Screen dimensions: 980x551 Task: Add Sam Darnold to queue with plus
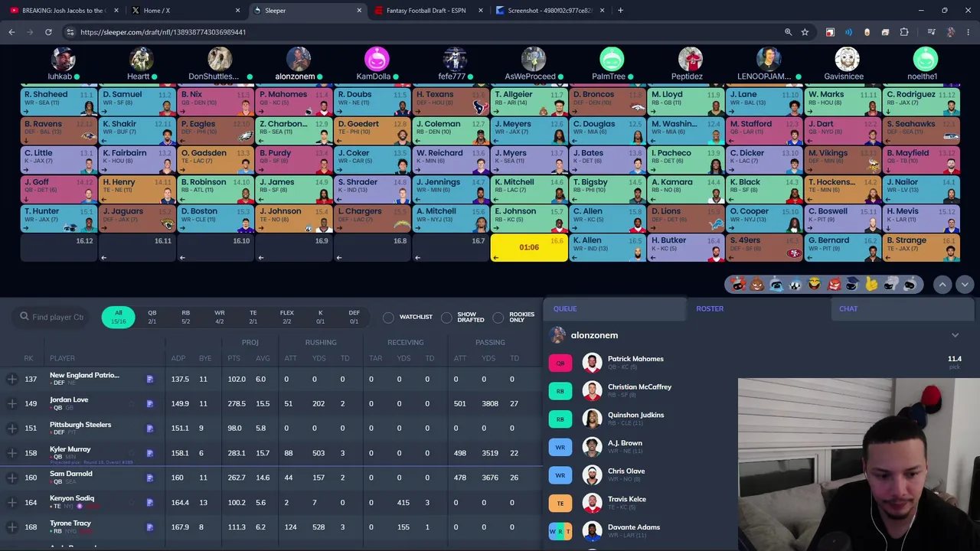[12, 478]
